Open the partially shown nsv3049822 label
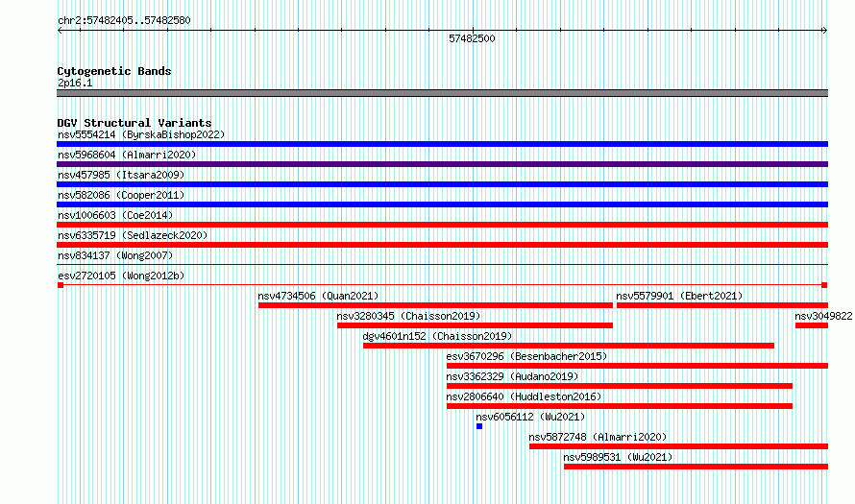The height and width of the screenshot is (504, 855). (823, 316)
